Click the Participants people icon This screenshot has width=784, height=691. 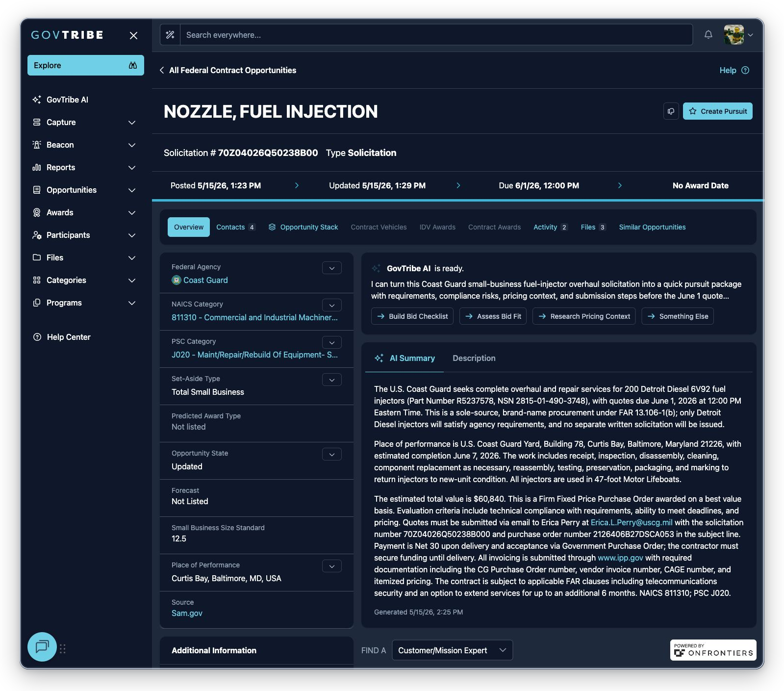[37, 235]
